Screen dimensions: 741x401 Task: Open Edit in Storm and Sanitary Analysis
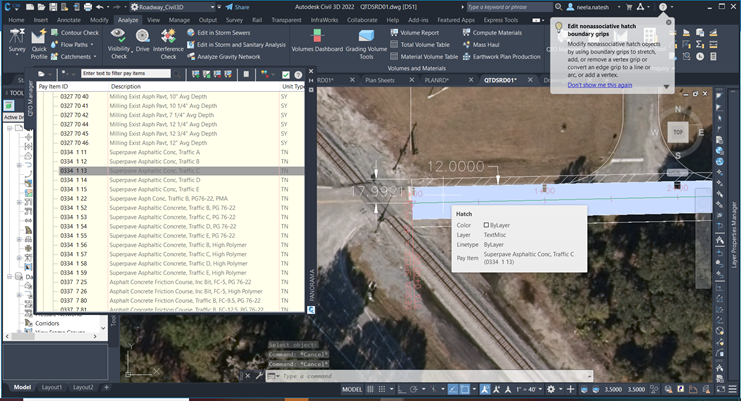click(x=236, y=44)
